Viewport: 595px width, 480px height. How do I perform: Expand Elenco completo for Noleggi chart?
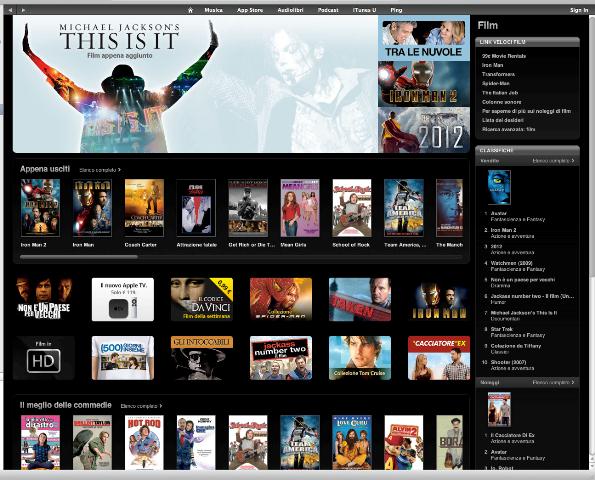coord(553,382)
